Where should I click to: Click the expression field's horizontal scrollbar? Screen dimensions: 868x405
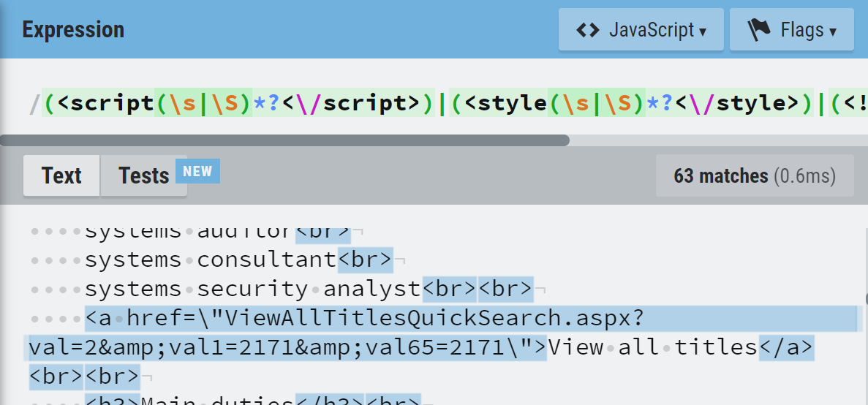(x=285, y=140)
